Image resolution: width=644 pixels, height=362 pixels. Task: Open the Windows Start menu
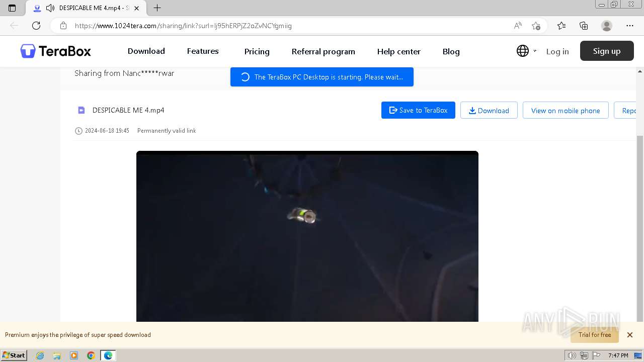[x=14, y=355]
